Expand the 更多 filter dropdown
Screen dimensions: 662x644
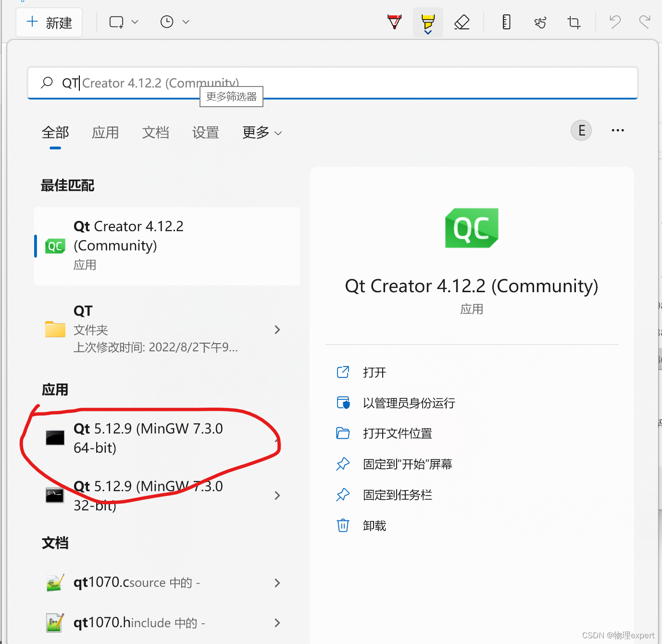coord(262,133)
